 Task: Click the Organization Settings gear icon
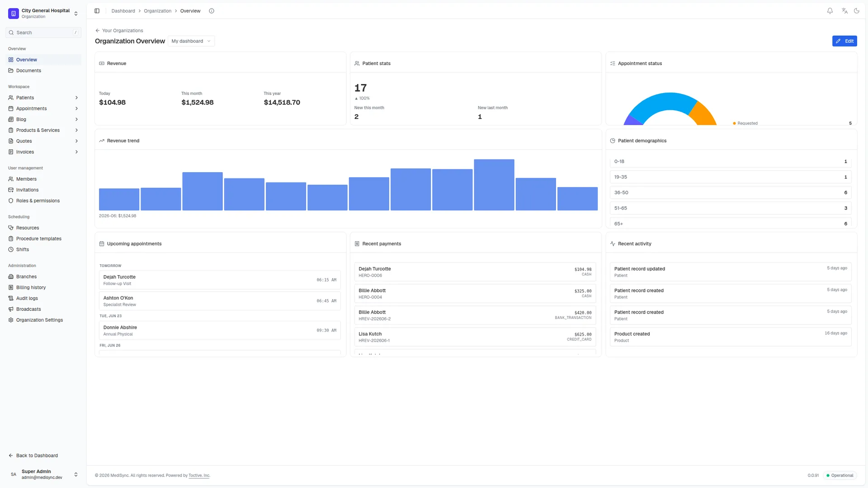point(11,320)
